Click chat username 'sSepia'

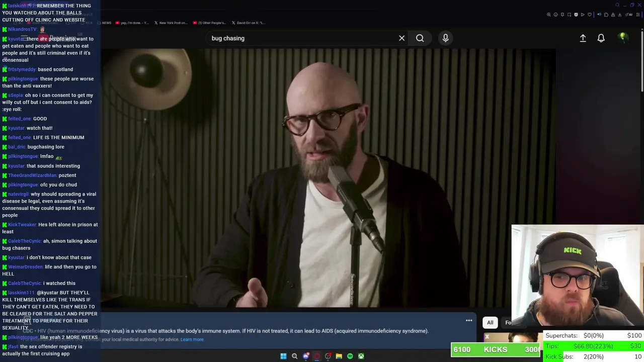click(15, 95)
